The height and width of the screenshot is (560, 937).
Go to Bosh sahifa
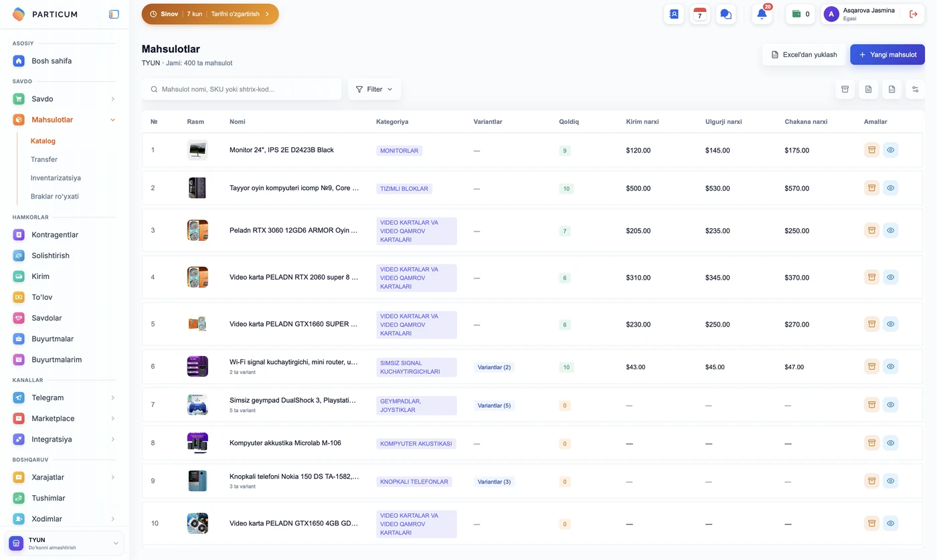pyautogui.click(x=64, y=61)
